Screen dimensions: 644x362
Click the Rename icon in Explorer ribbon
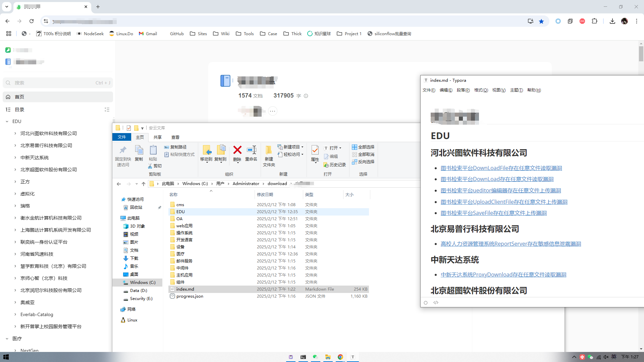pyautogui.click(x=251, y=150)
